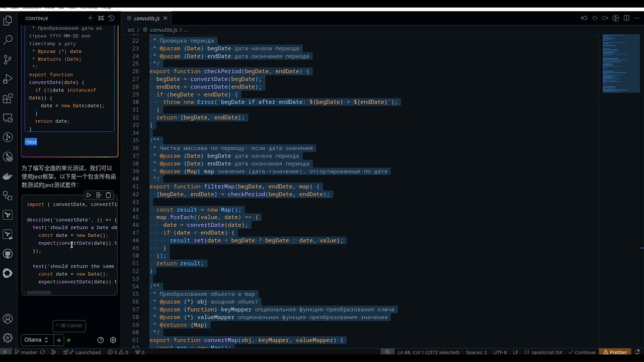Open the Run and Debug view
Screen dimensions: 644x362
click(8, 79)
